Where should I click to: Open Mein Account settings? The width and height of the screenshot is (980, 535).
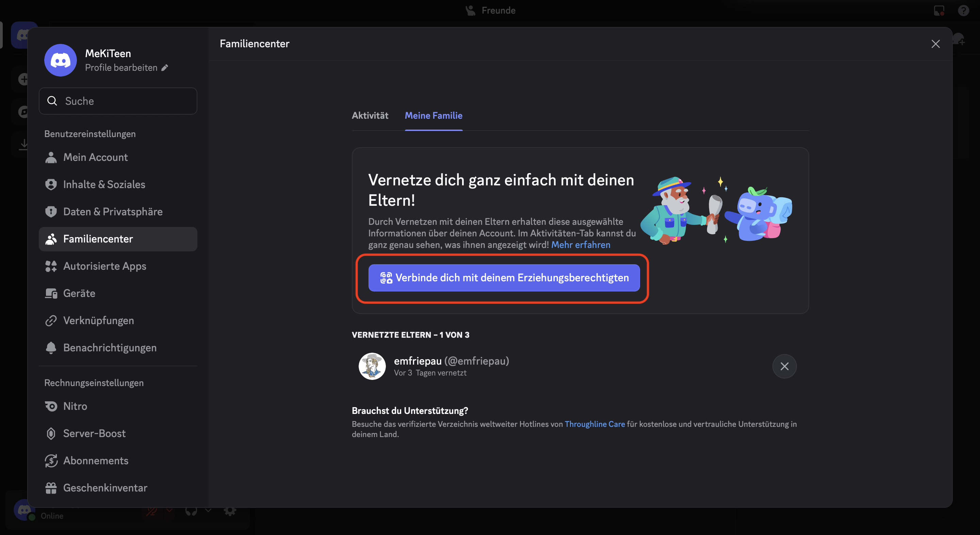click(x=95, y=157)
